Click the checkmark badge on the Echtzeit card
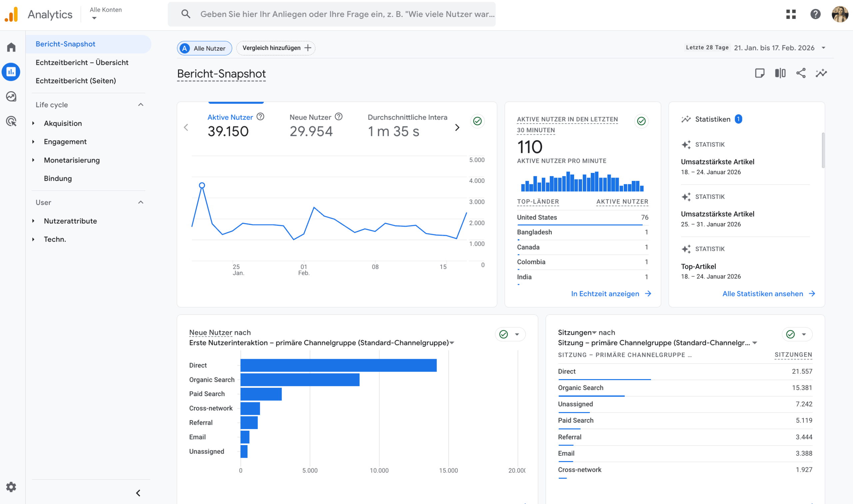853x504 pixels. [x=641, y=121]
